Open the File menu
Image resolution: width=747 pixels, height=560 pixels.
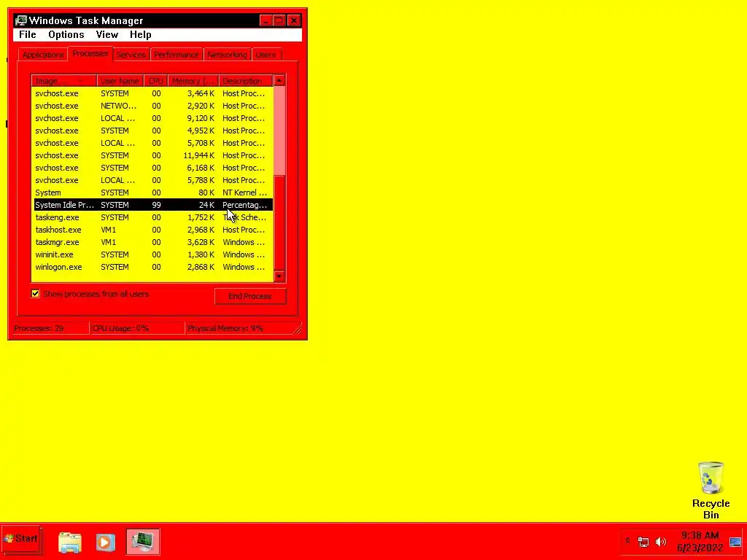coord(28,35)
